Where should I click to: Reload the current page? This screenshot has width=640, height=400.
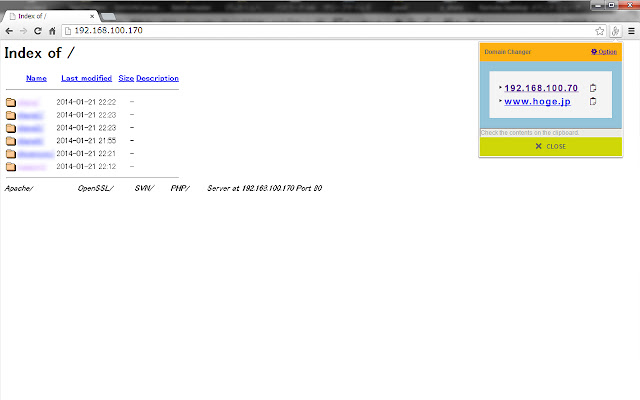[38, 31]
